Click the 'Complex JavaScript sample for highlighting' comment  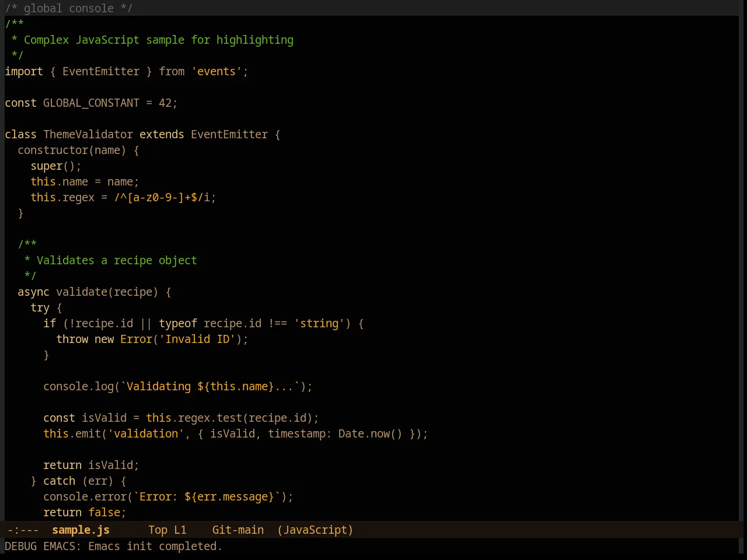click(x=159, y=40)
